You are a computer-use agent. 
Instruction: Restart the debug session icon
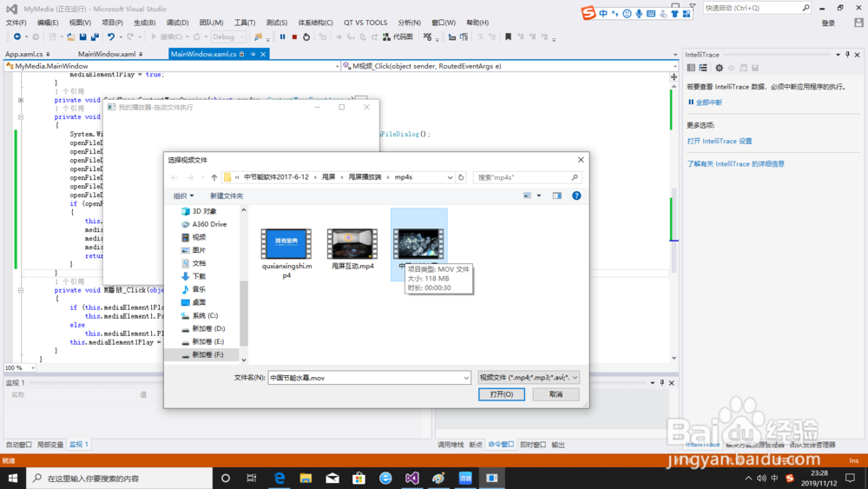click(306, 37)
